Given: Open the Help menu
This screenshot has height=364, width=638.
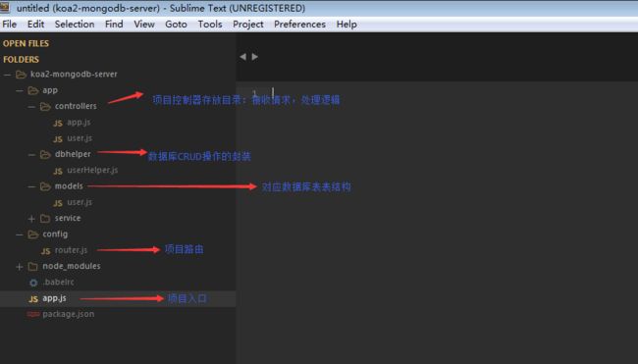Looking at the screenshot, I should [346, 25].
